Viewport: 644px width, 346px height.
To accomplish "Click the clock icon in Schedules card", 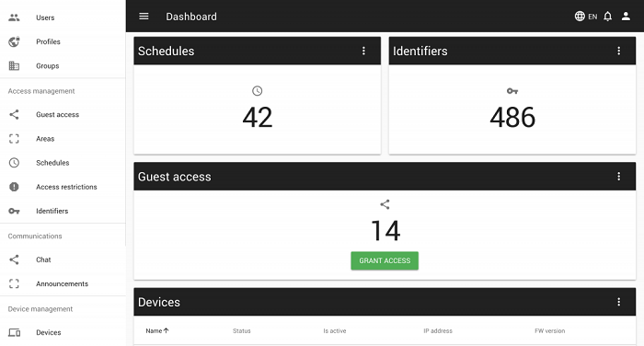I will coord(257,91).
